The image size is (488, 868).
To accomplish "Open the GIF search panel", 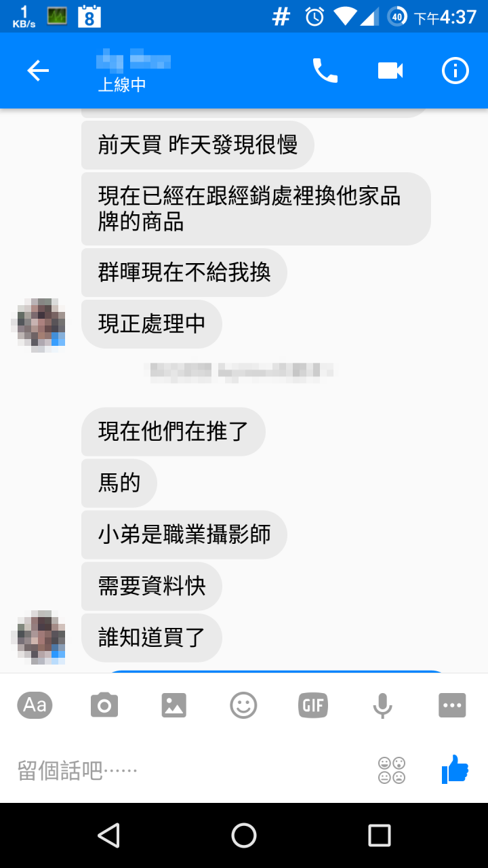I will point(313,706).
